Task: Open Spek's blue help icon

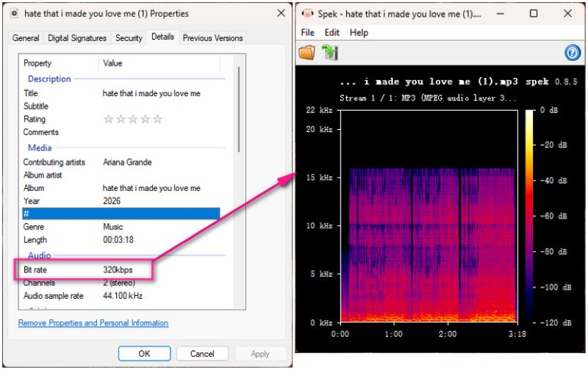Action: pyautogui.click(x=573, y=53)
